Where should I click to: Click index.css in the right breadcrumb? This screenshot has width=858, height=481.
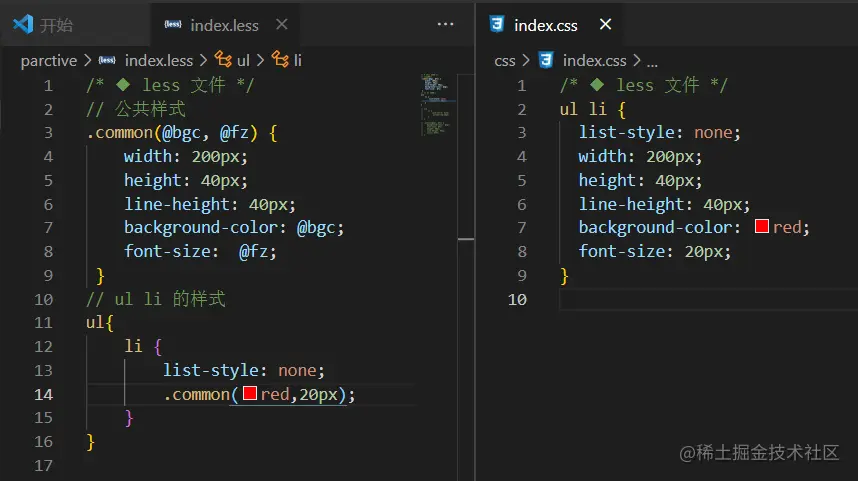pos(594,60)
